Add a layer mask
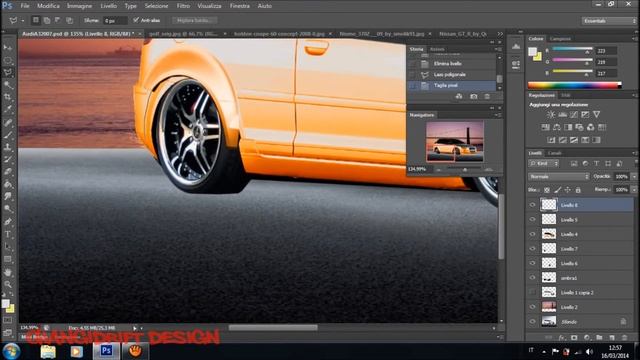The width and height of the screenshot is (640, 360). coord(574,338)
